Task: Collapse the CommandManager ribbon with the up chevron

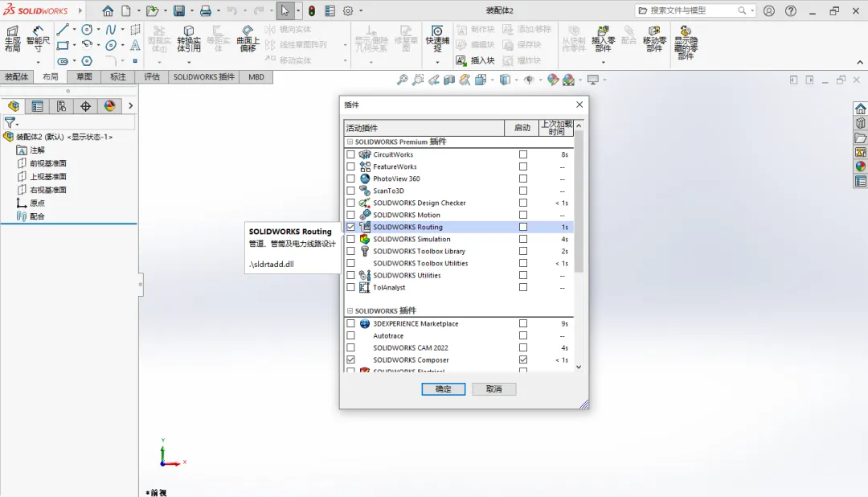Action: pos(860,62)
